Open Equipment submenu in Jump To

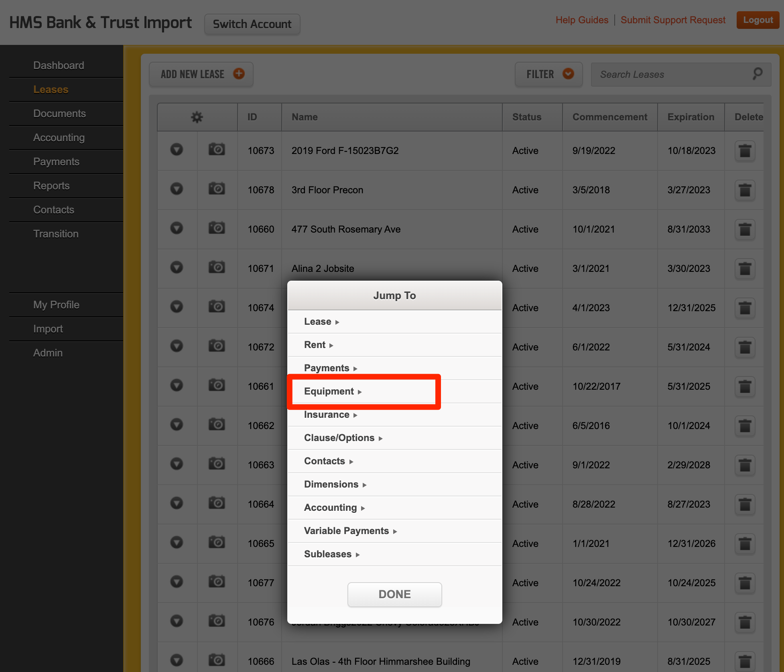[394, 391]
